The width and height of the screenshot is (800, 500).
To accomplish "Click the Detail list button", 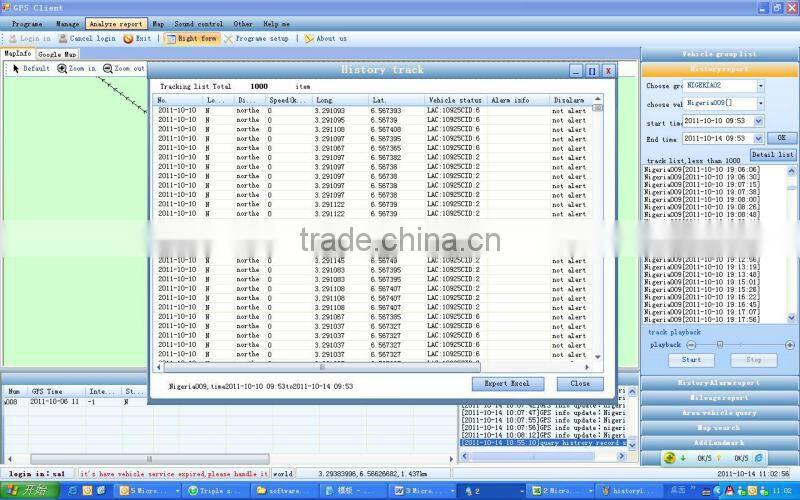I will [773, 155].
